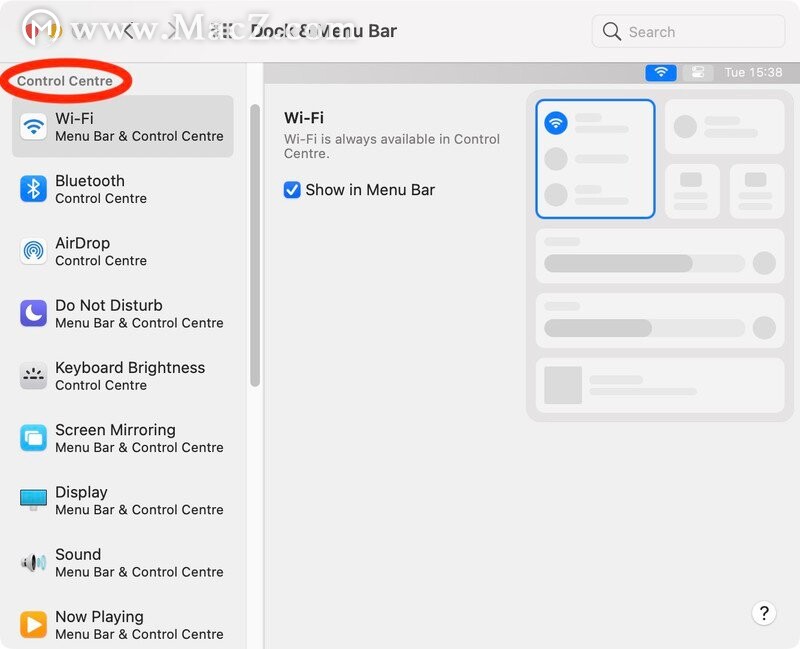The width and height of the screenshot is (800, 649).
Task: Select the Wi-Fi icon in the sidebar
Action: (x=34, y=126)
